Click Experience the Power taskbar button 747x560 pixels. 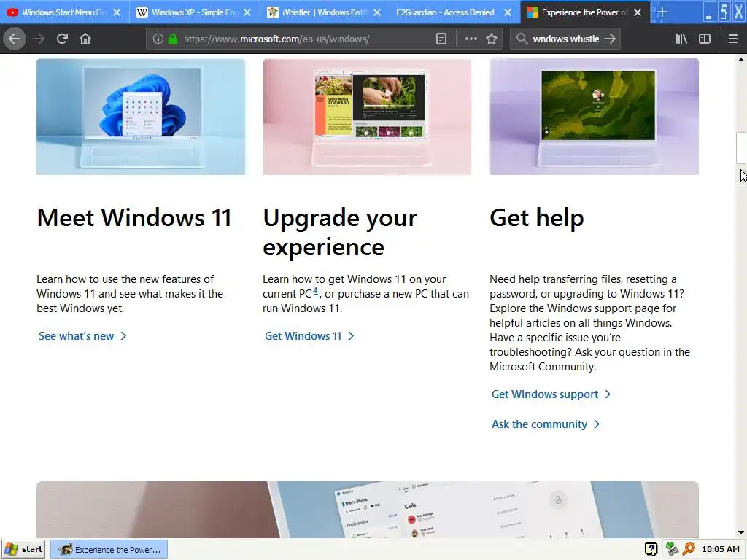109,550
